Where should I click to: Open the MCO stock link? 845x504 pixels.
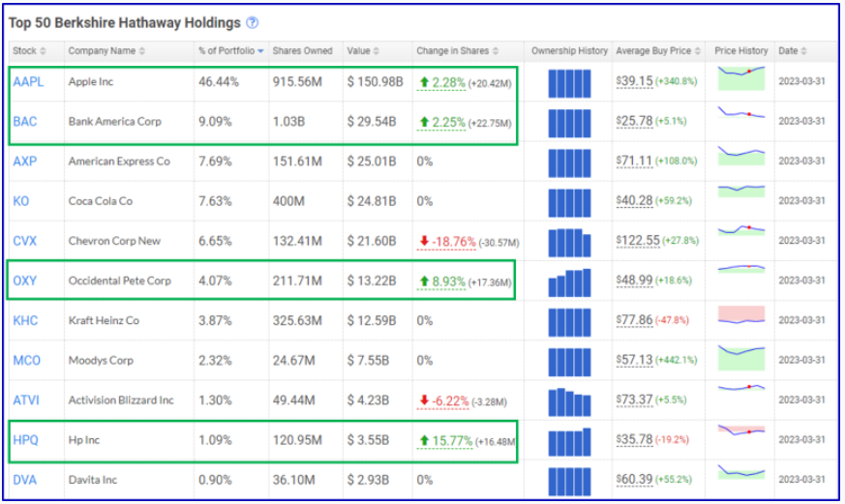click(x=26, y=360)
